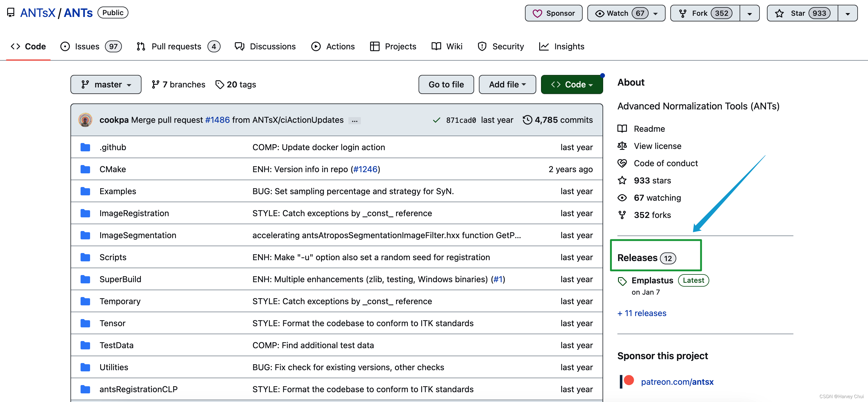Click the tags icon next to 20 tags
The height and width of the screenshot is (402, 868).
[219, 84]
